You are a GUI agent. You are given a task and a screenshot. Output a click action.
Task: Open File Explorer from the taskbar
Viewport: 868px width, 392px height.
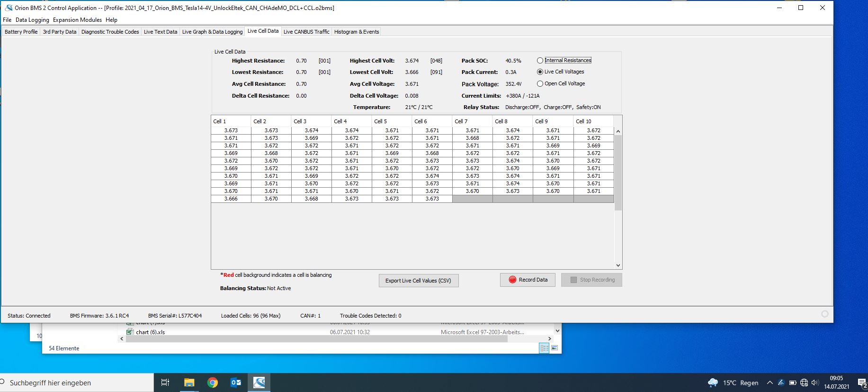click(x=189, y=383)
